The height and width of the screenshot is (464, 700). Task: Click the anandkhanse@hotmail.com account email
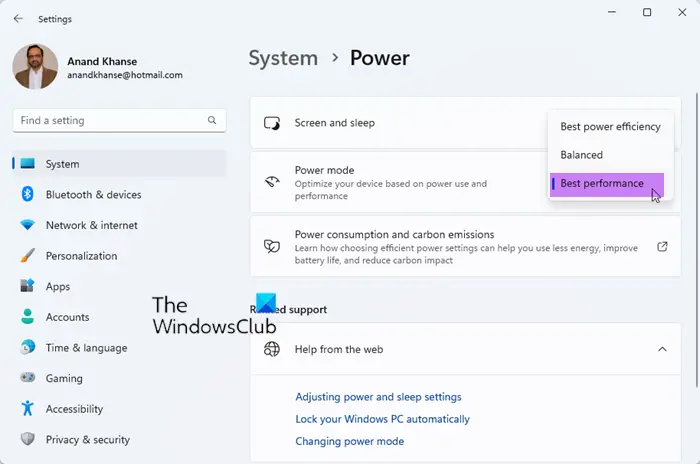click(125, 75)
